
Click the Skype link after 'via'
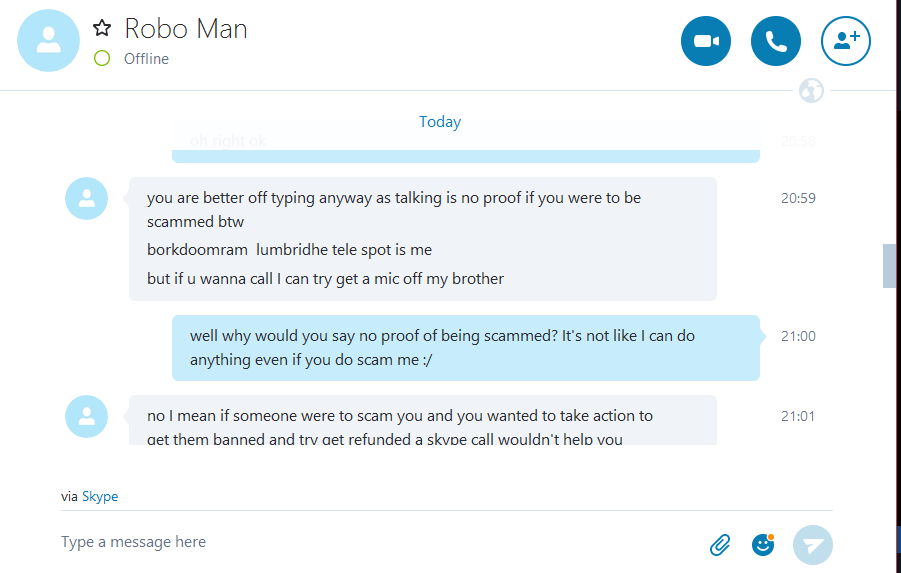[x=99, y=496]
